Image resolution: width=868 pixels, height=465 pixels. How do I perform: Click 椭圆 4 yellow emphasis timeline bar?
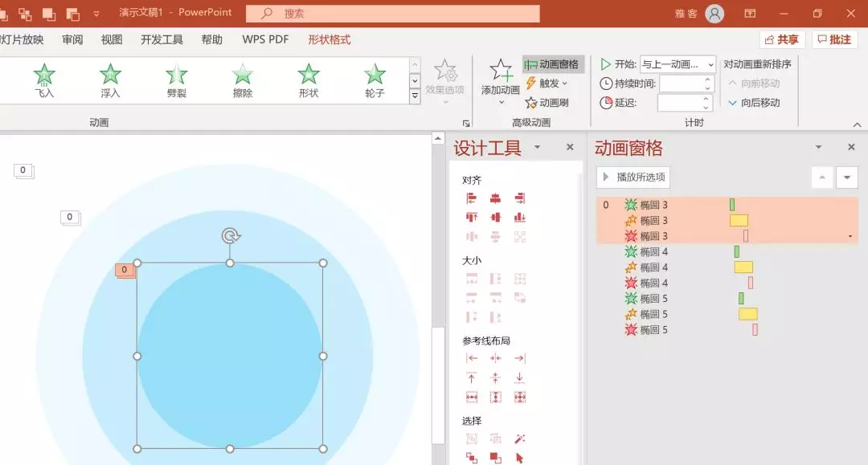743,267
